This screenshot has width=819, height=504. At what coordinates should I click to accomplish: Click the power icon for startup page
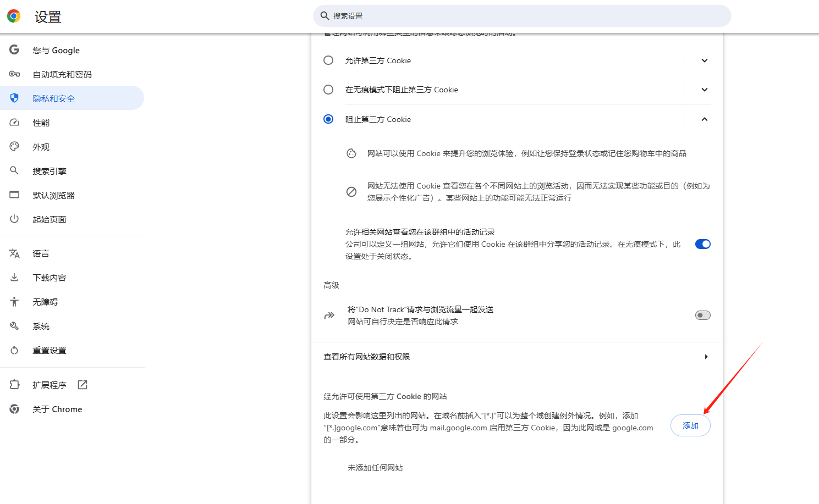point(14,219)
